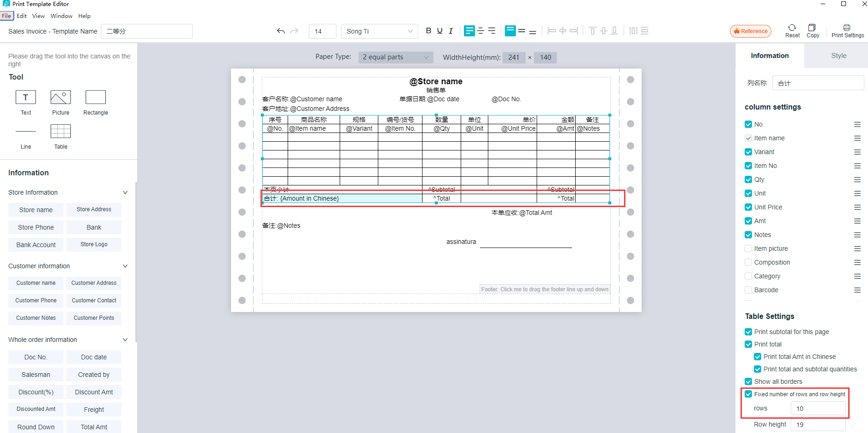Viewport: 868px width, 433px height.
Task: Toggle Bold text formatting
Action: pos(428,31)
